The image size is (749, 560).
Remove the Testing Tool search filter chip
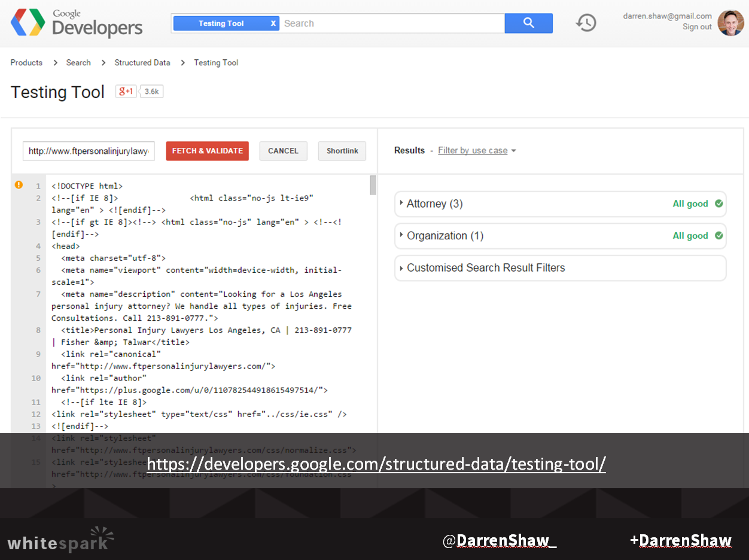[273, 23]
